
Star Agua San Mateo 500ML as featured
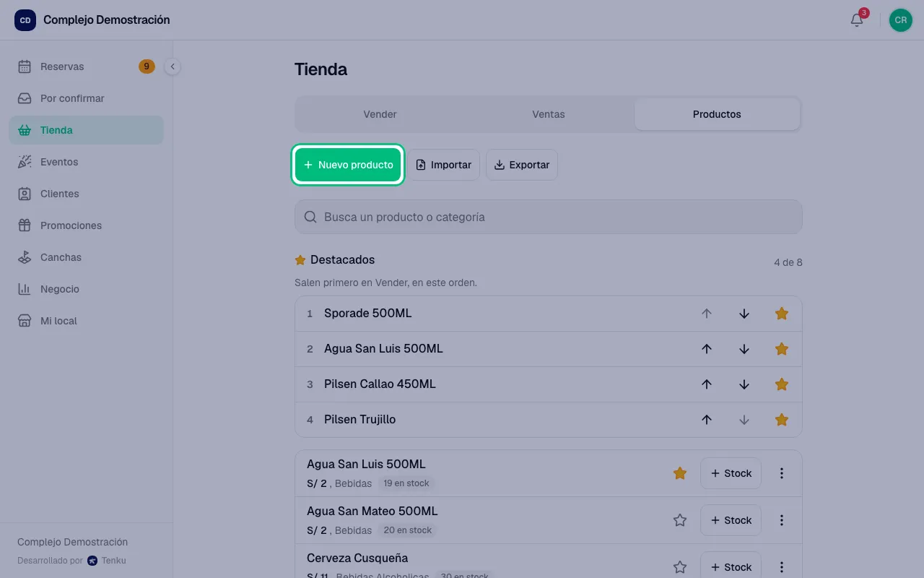[x=680, y=520]
